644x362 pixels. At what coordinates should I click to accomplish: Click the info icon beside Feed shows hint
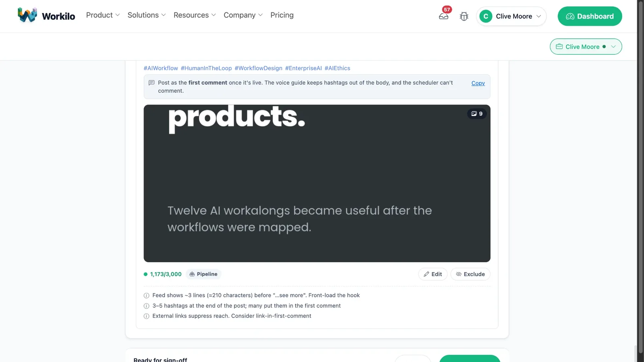point(147,296)
